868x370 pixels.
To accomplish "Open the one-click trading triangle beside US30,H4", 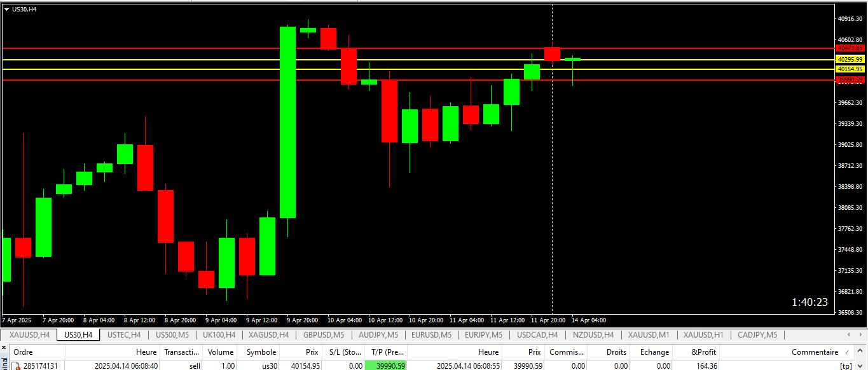I will point(7,9).
